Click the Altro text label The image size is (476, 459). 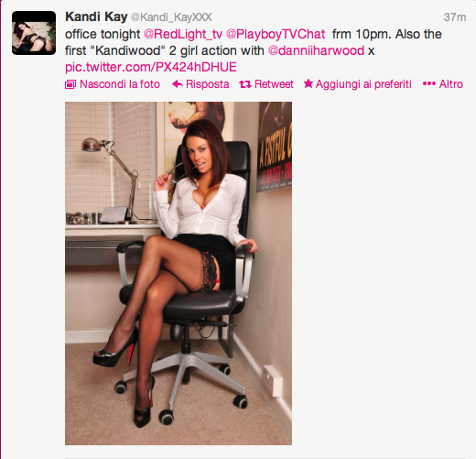click(451, 84)
